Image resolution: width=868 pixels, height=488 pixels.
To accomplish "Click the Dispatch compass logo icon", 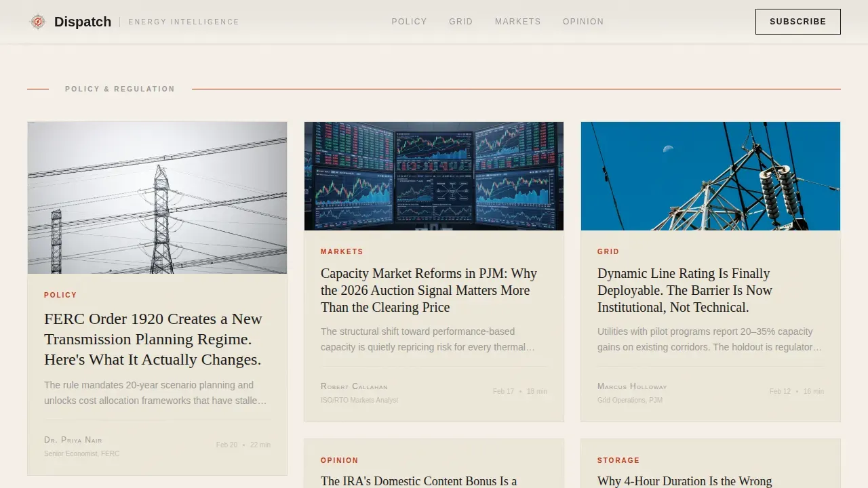I will [x=38, y=22].
